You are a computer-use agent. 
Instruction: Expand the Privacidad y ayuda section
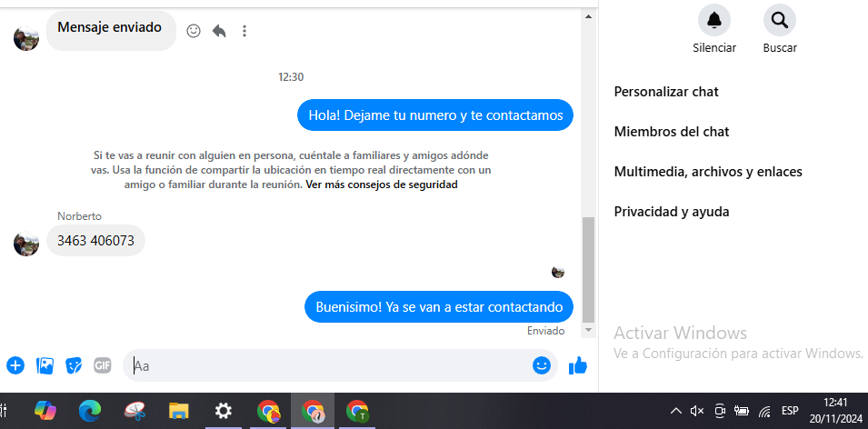click(x=672, y=212)
